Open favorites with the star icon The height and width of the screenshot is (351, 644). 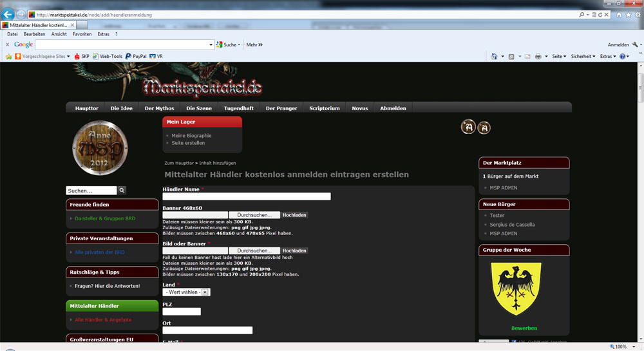628,14
